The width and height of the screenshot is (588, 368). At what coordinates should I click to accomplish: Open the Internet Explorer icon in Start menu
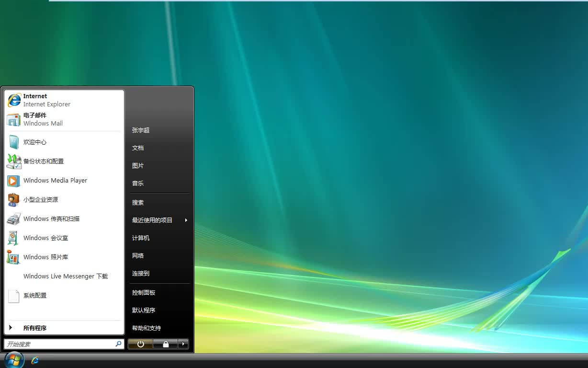pyautogui.click(x=14, y=100)
